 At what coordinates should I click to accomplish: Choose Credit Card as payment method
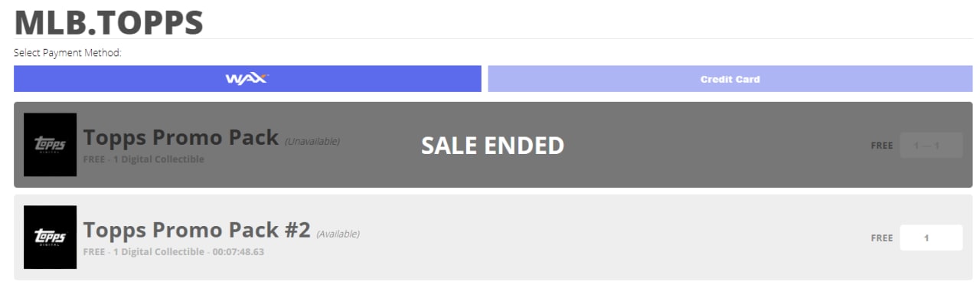tap(730, 79)
